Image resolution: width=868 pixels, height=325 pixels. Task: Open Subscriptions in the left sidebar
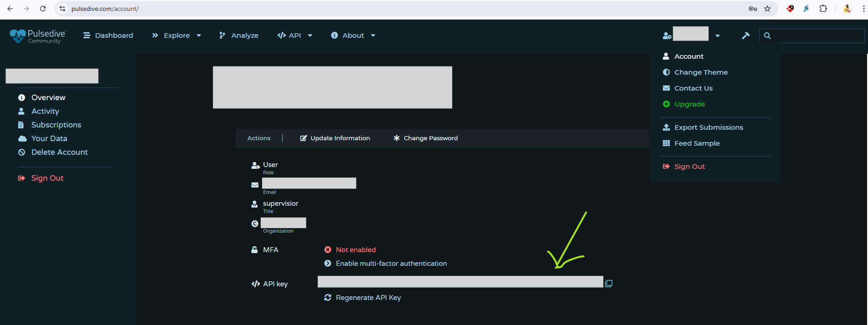(x=56, y=125)
